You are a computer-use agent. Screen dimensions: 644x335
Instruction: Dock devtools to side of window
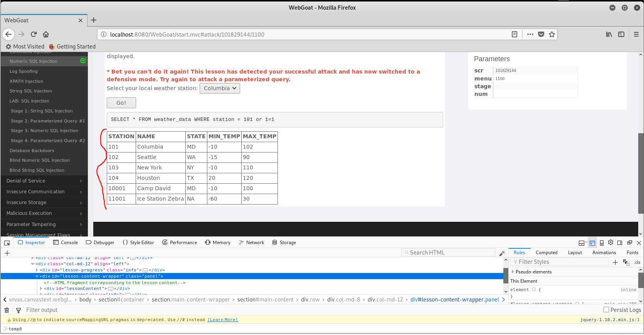point(620,243)
